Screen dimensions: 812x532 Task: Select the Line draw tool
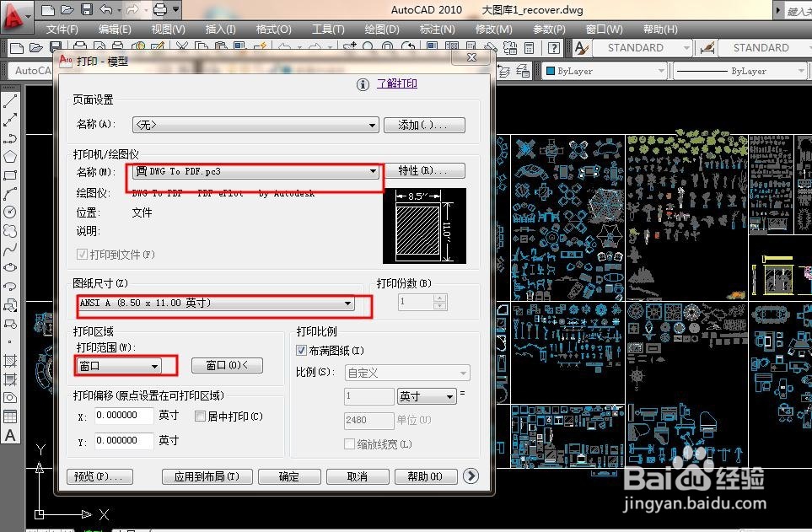[10, 101]
